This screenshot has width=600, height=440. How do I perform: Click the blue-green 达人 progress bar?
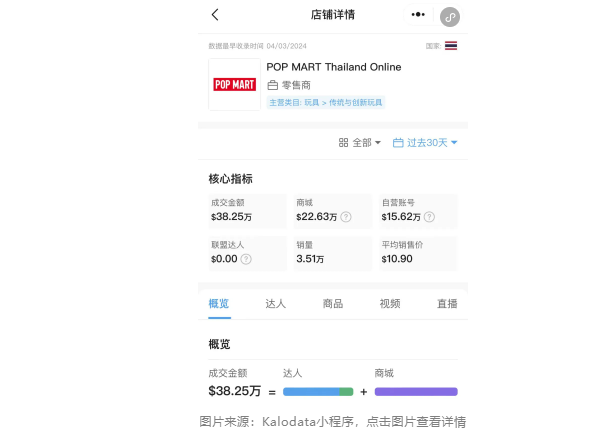[318, 392]
